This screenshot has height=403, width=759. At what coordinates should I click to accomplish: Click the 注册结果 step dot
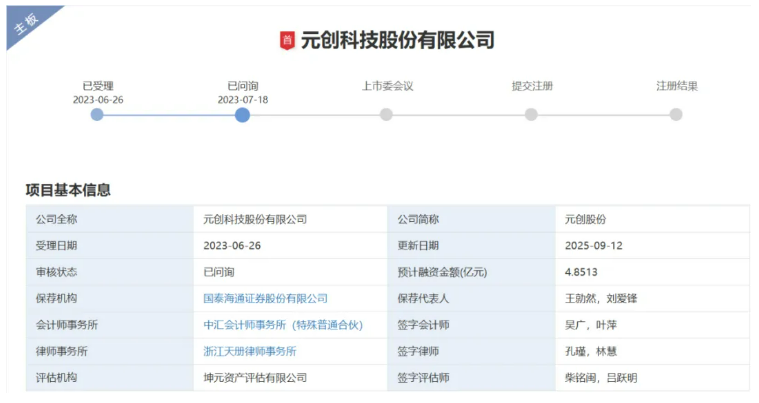(x=676, y=115)
